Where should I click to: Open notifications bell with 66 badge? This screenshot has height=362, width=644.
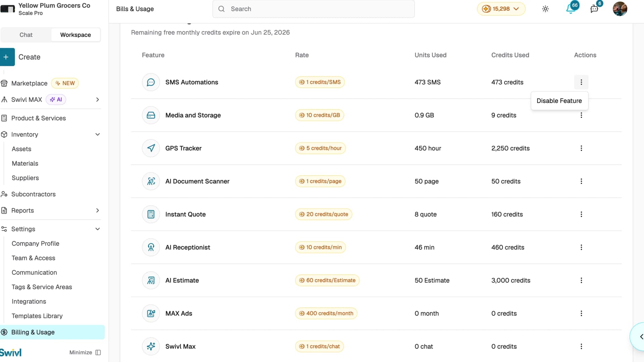[x=571, y=9]
